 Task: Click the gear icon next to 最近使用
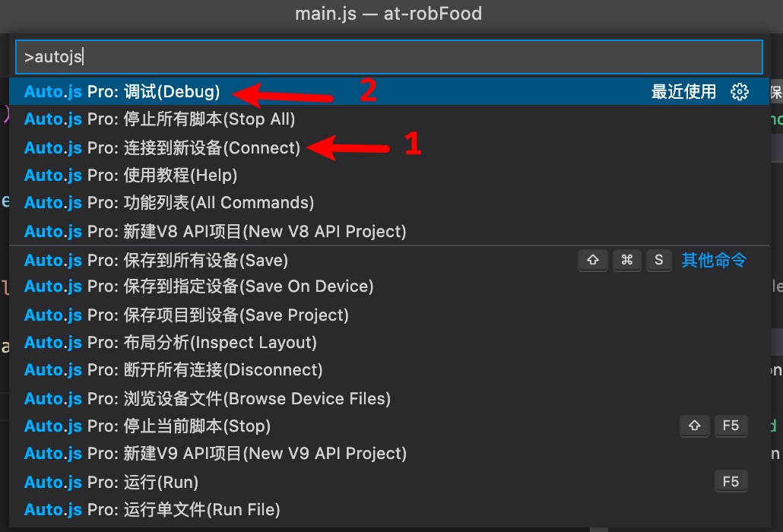click(740, 92)
